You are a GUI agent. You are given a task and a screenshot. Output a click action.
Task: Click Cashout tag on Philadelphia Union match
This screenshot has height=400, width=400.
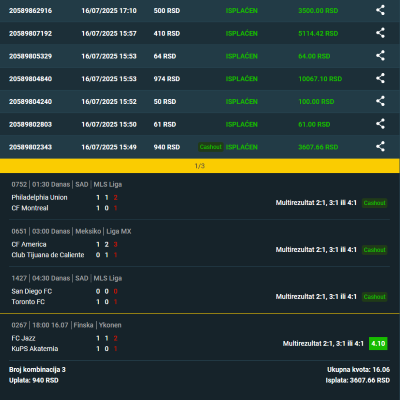click(375, 203)
